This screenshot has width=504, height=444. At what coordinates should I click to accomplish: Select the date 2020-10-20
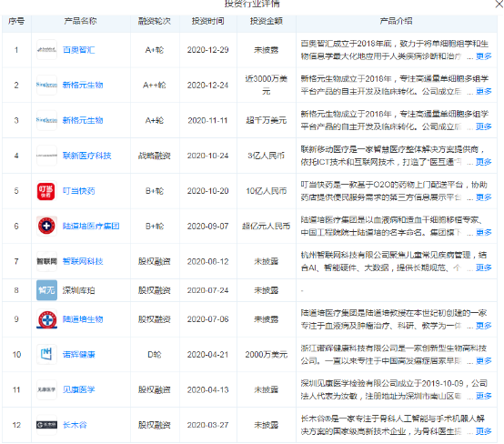tap(208, 191)
